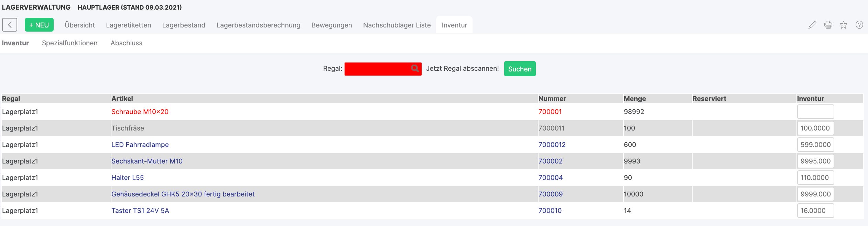Open the help question mark icon
868x226 pixels.
[859, 25]
